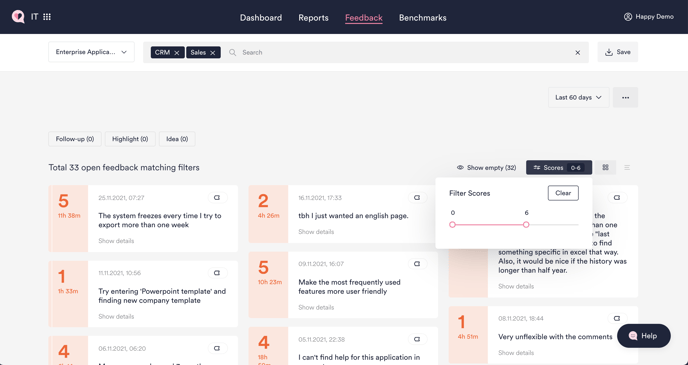Tag the 'english page' feedback card

417,198
